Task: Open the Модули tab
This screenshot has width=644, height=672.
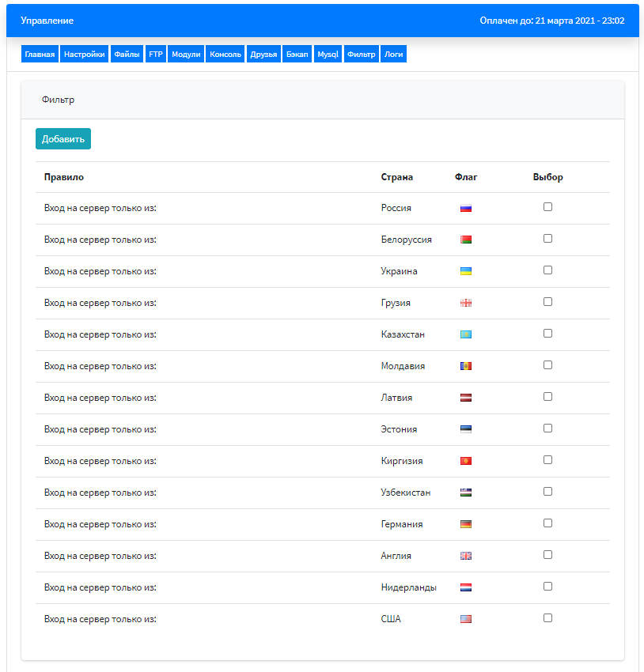Action: 186,54
